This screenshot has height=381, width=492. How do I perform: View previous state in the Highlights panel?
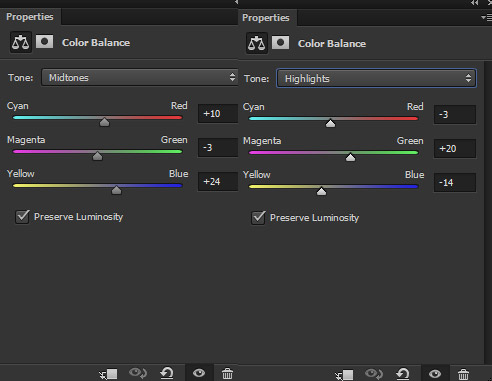pos(374,374)
